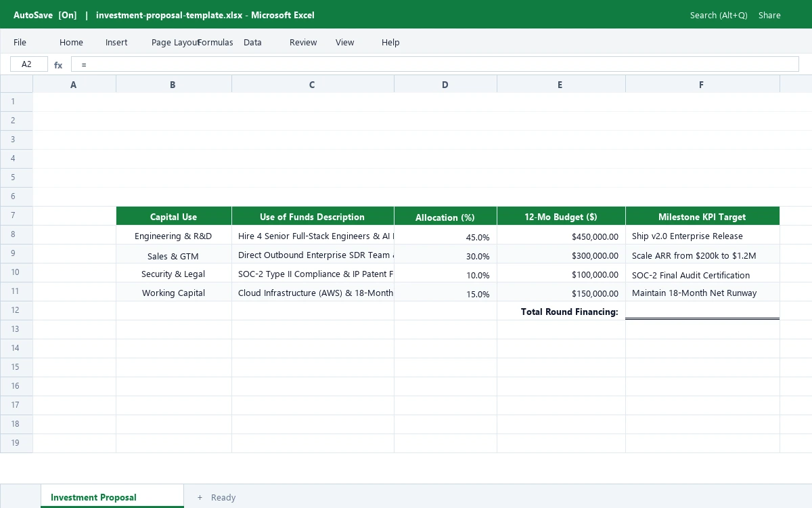The width and height of the screenshot is (812, 508).
Task: Select row 19 header
Action: pos(16,443)
